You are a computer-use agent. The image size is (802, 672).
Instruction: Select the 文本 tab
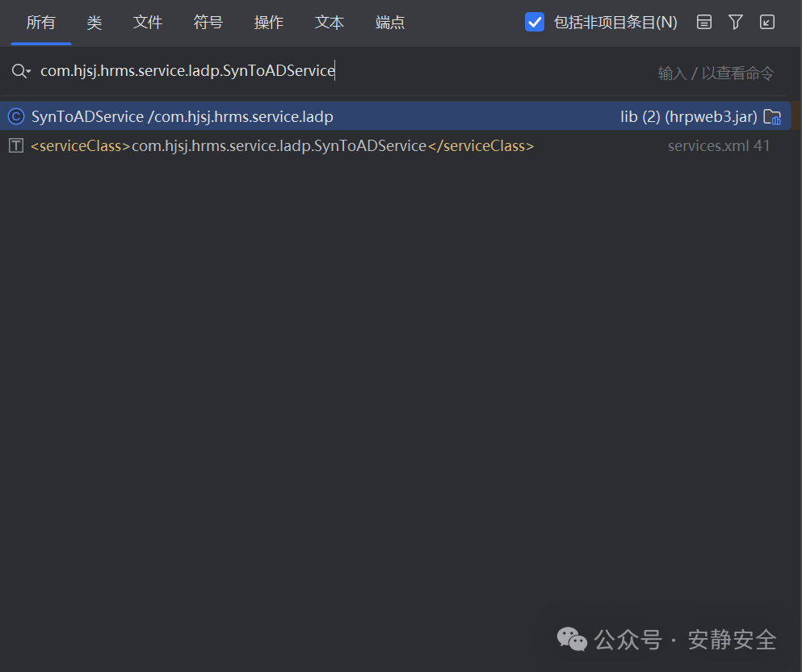(329, 22)
